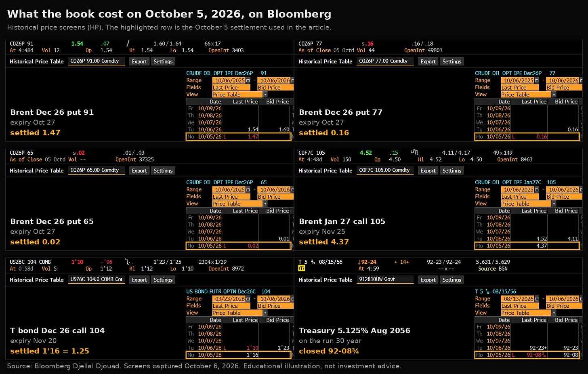Open View dropdown arrow in COZ6P 65 panel

point(265,204)
